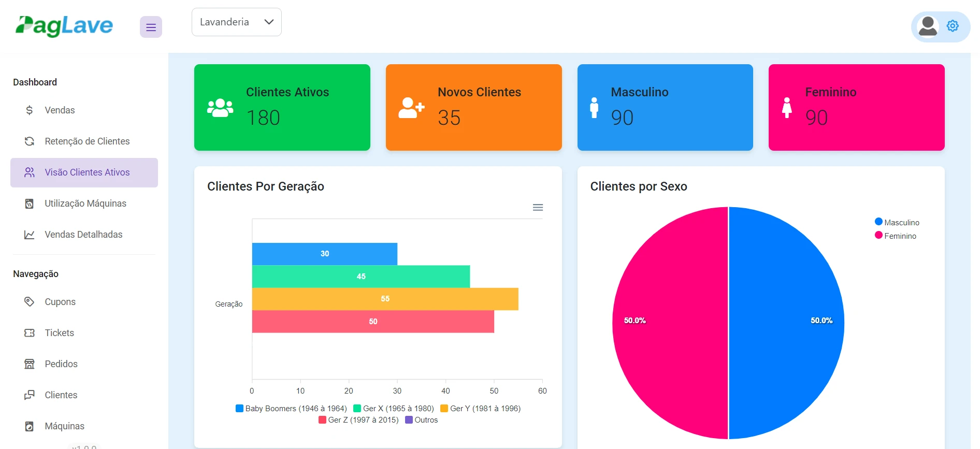
Task: Click the chart icon beside Vendas Detalhadas
Action: [30, 235]
